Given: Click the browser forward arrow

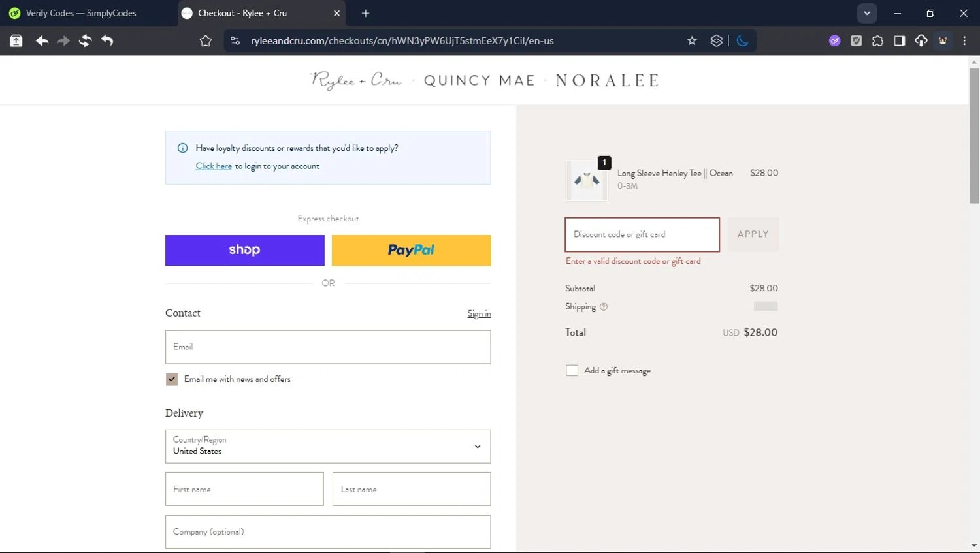Looking at the screenshot, I should [63, 41].
